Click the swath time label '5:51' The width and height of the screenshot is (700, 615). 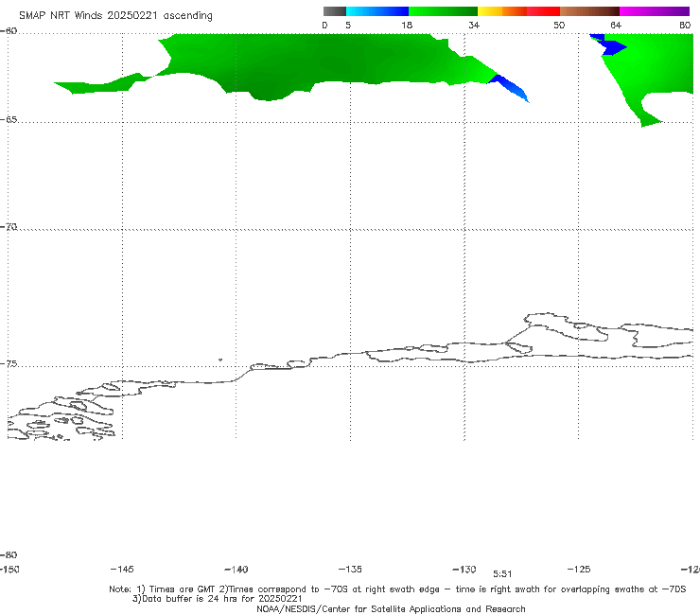point(502,574)
